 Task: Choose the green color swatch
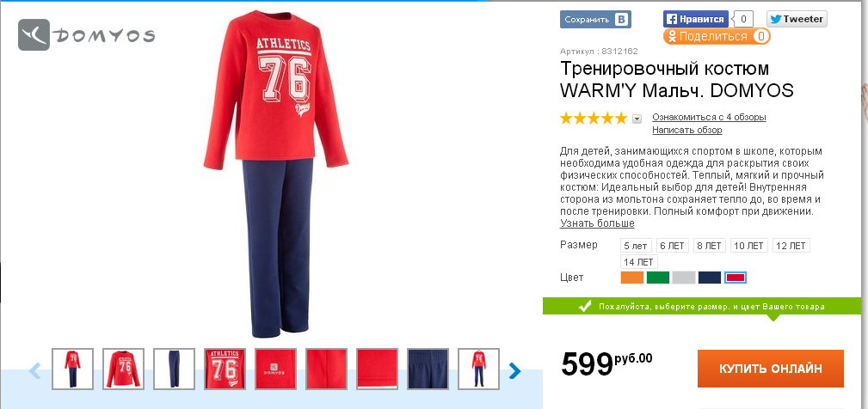(657, 278)
